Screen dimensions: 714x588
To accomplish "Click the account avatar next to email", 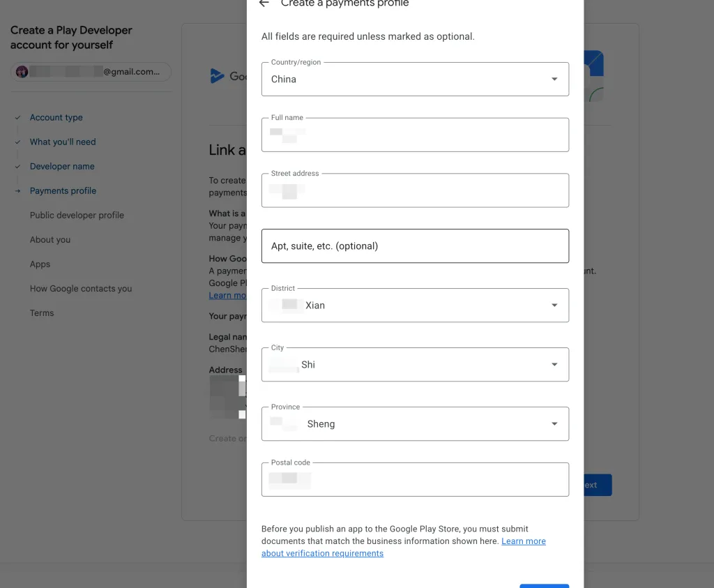I will coord(22,72).
